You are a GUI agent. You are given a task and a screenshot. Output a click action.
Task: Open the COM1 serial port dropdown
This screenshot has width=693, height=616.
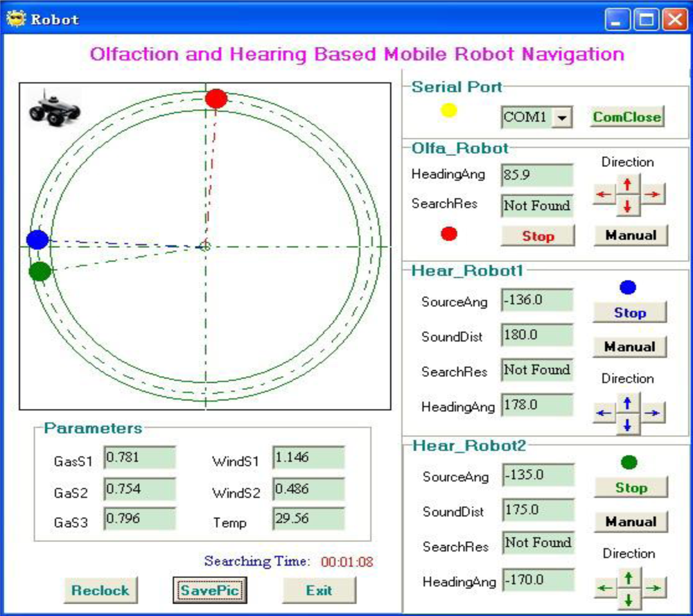click(x=561, y=118)
